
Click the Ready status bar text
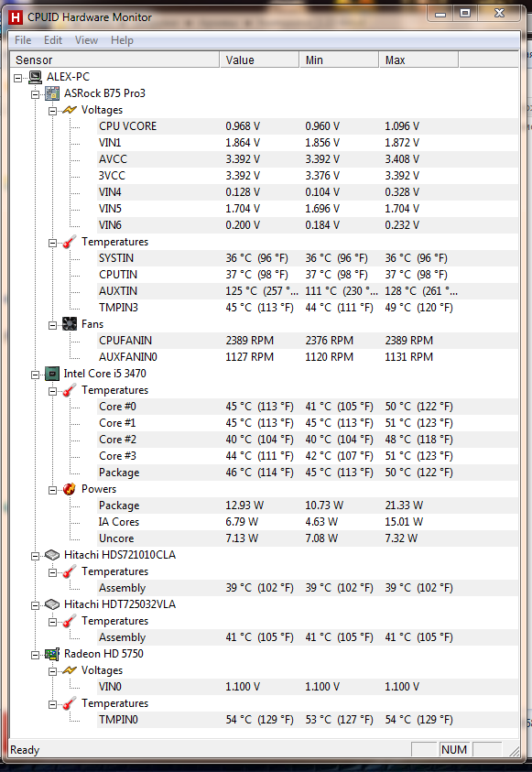point(25,750)
